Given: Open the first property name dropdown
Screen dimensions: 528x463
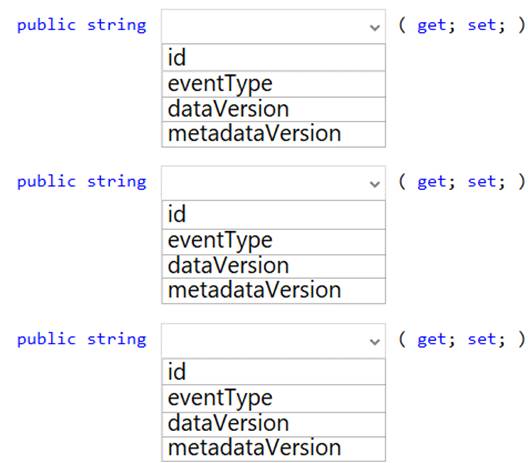Looking at the screenshot, I should point(273,26).
